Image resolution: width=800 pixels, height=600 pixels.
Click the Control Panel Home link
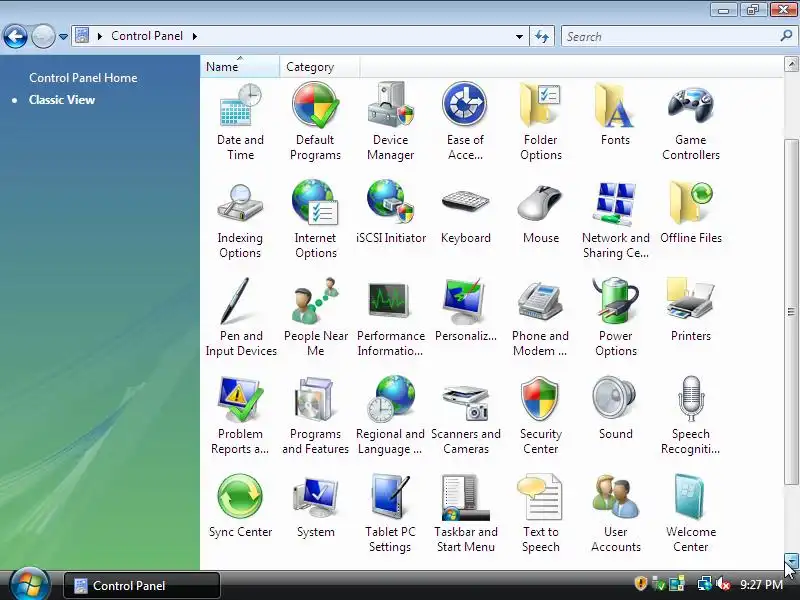(x=83, y=78)
